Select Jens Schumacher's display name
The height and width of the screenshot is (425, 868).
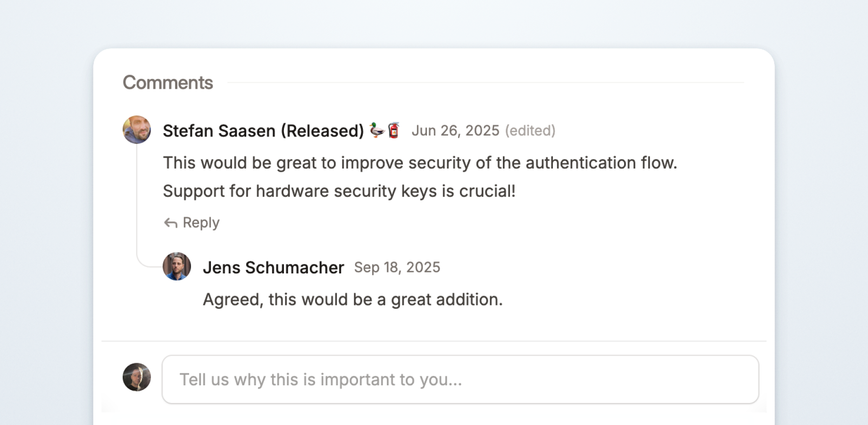click(x=273, y=267)
